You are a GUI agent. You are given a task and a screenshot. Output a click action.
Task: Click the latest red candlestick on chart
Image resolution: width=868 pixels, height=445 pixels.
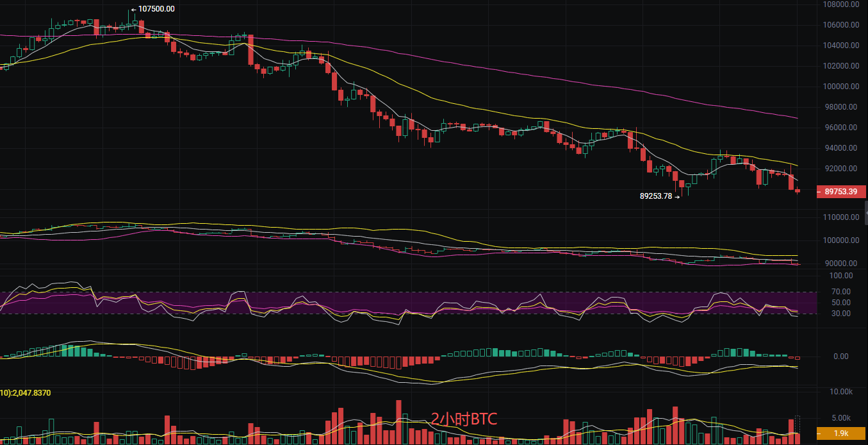pyautogui.click(x=798, y=190)
